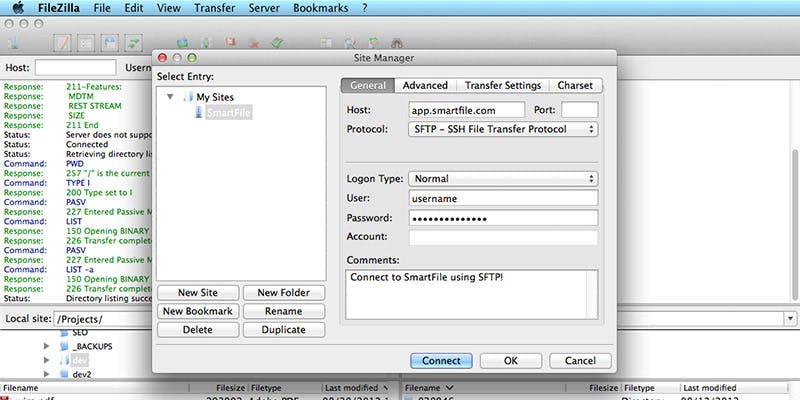
Task: Click the Comments text area
Action: click(471, 294)
